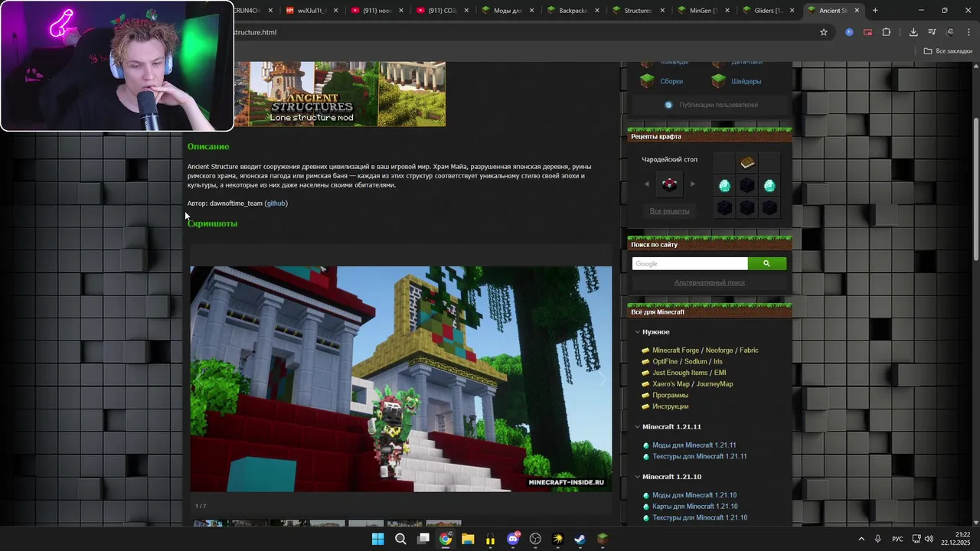Open the Chrome Downloads icon
Screen dimensions: 980x551
(x=913, y=32)
